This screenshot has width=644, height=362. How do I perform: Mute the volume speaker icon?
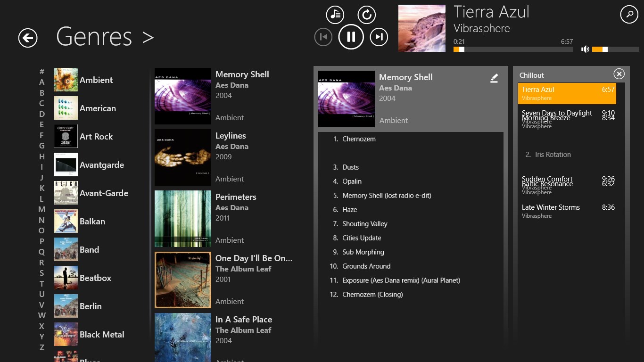pyautogui.click(x=585, y=49)
